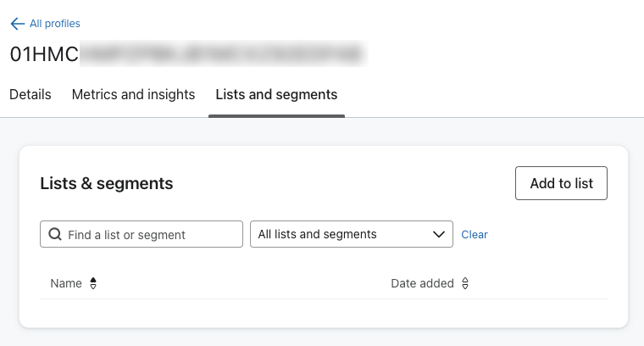Click the empty table area below headers
This screenshot has height=346, width=644.
(322, 310)
